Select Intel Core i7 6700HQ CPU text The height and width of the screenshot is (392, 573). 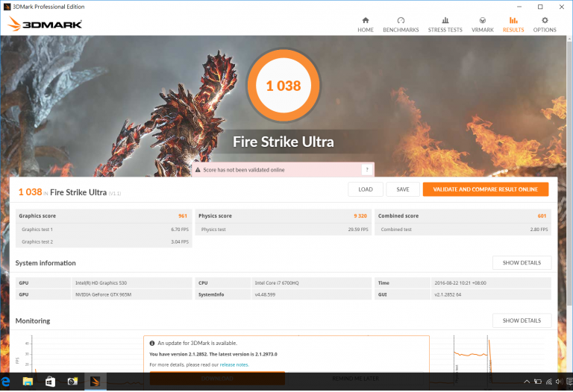point(277,283)
